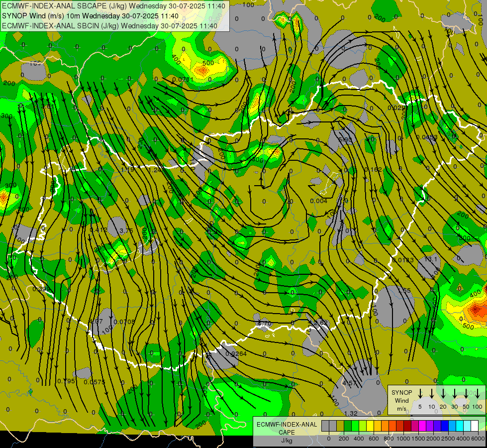Click the 0.0781 value on the map
The width and height of the screenshot is (487, 448).
[183, 80]
